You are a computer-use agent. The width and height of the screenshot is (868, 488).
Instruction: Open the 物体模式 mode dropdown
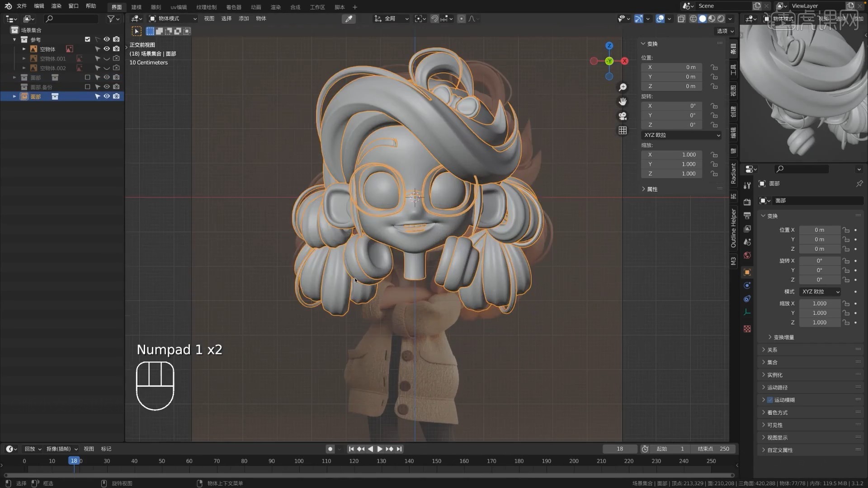[172, 19]
